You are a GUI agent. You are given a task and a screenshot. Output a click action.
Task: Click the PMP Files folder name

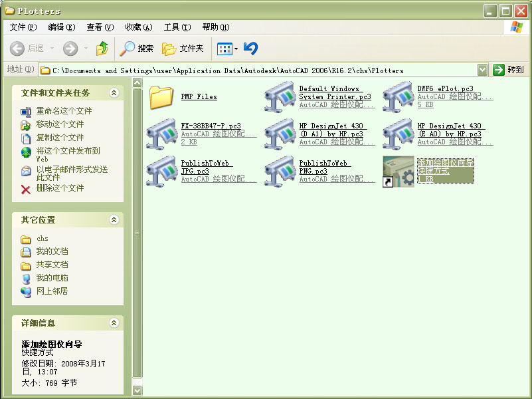tap(199, 97)
